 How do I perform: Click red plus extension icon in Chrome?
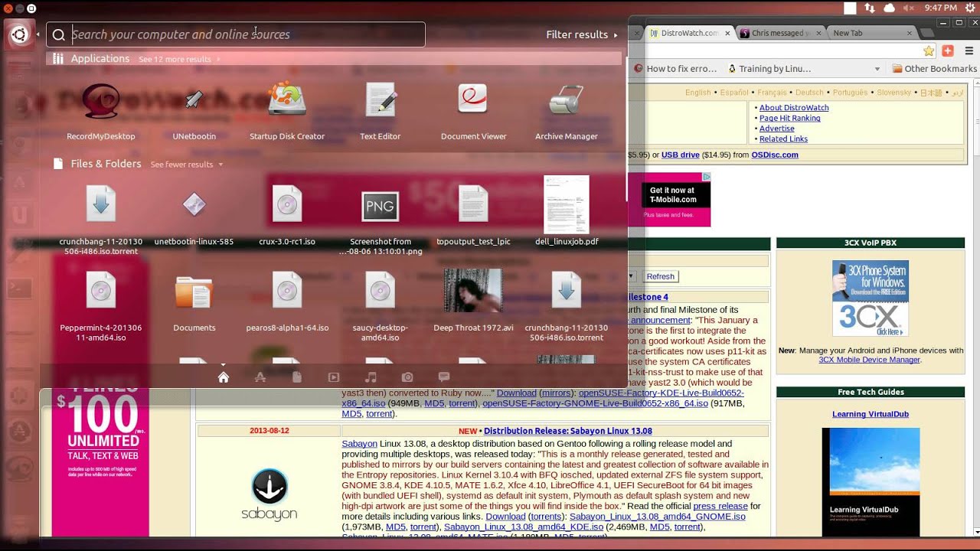tap(948, 51)
